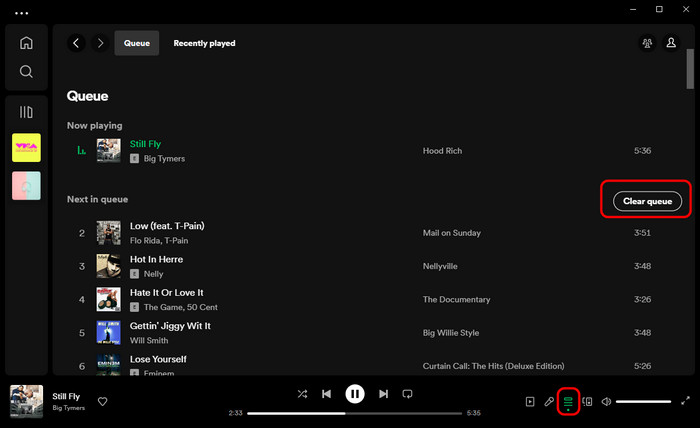
Task: Open the Still Fly song title link in queue
Action: coord(146,144)
